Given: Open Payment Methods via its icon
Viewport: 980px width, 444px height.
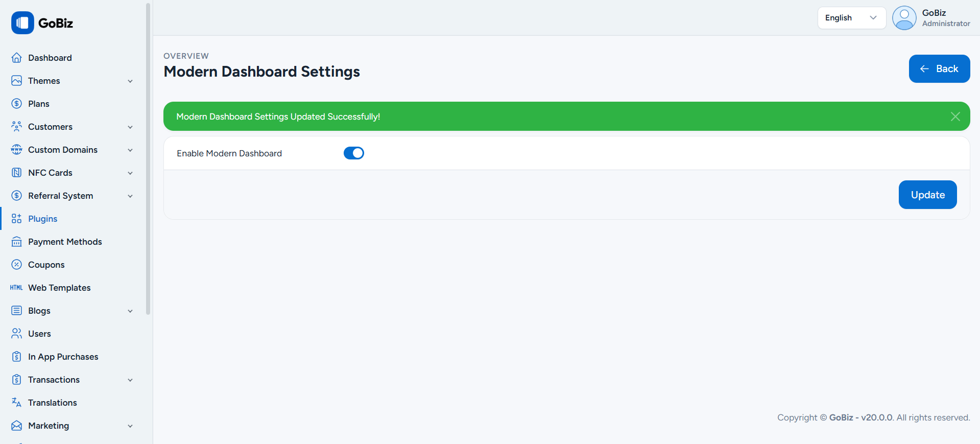Looking at the screenshot, I should coord(16,242).
